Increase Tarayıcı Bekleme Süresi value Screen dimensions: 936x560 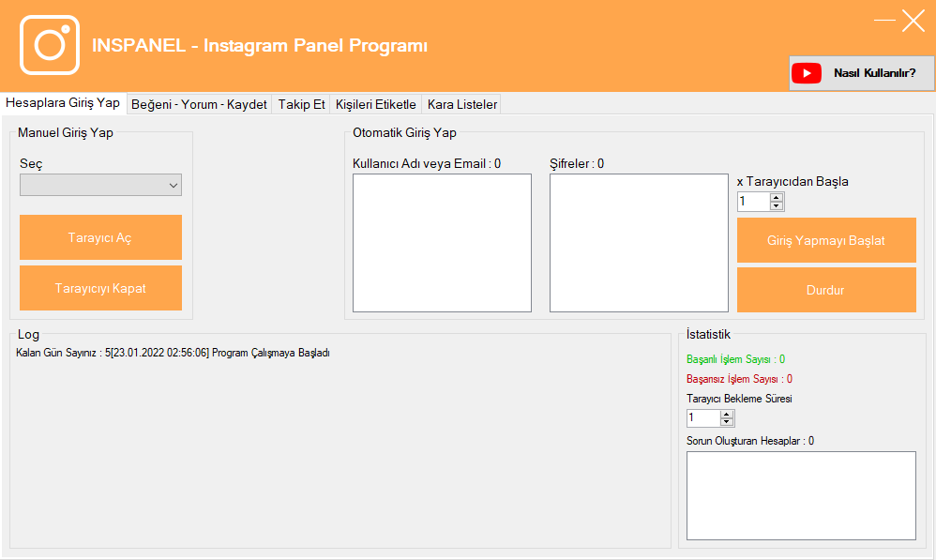pos(727,414)
